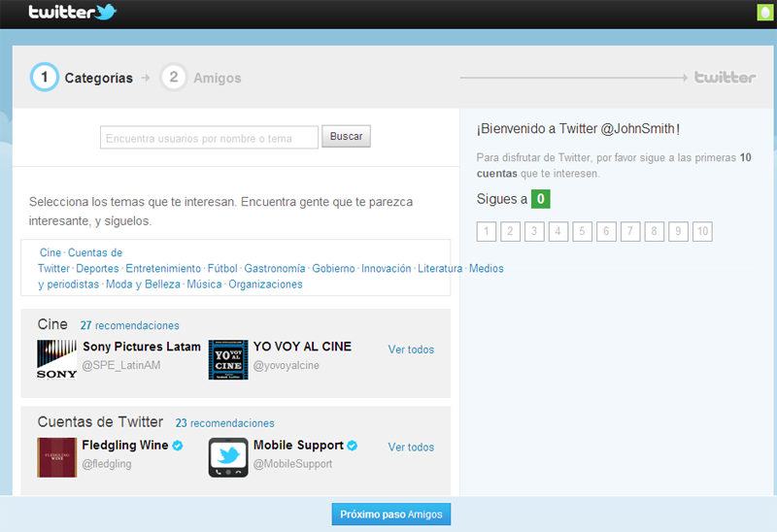Click the Twitter logo in top bar
The image size is (777, 532).
coord(72,12)
